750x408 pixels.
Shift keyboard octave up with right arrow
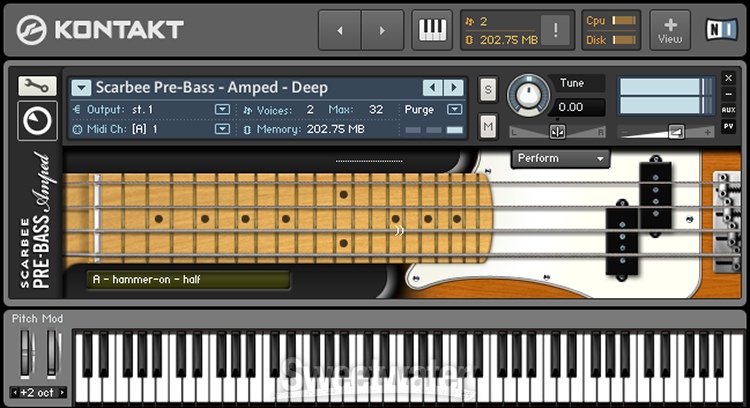coord(62,393)
